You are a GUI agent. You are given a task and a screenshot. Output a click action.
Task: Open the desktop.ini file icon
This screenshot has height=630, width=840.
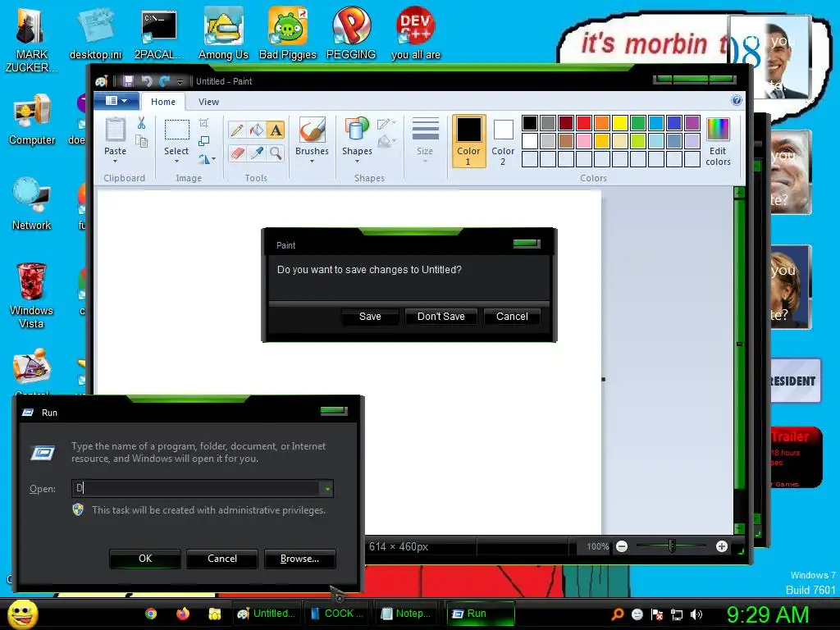(x=96, y=33)
